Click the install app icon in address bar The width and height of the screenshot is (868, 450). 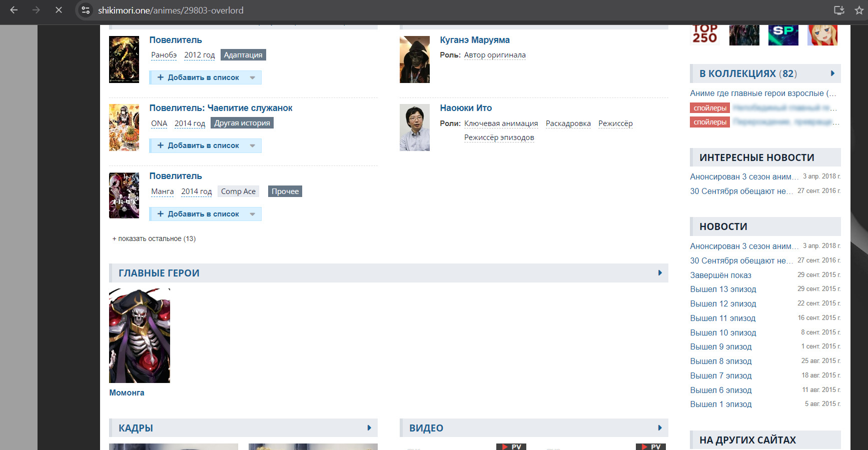point(839,10)
